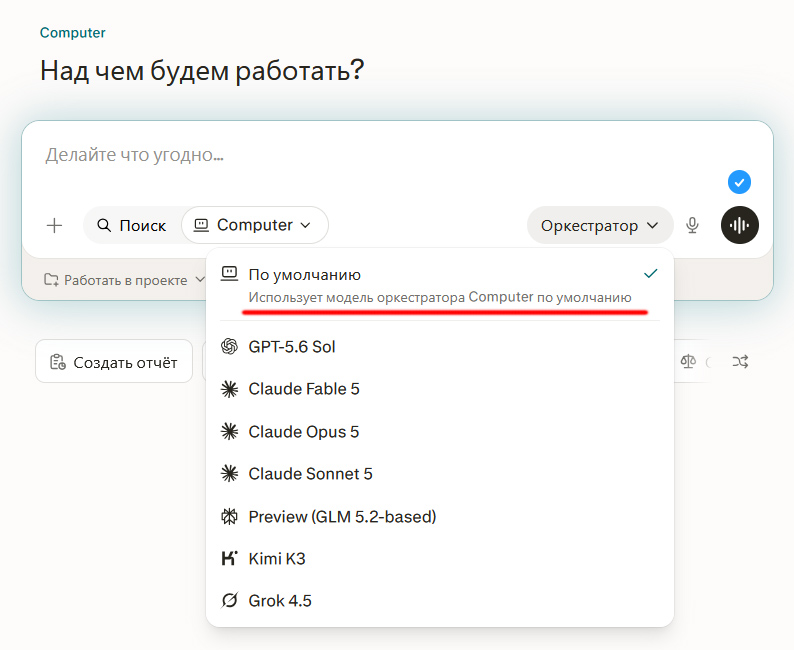This screenshot has height=650, width=794.
Task: Open the Computer breadcrumb link
Action: 72,32
